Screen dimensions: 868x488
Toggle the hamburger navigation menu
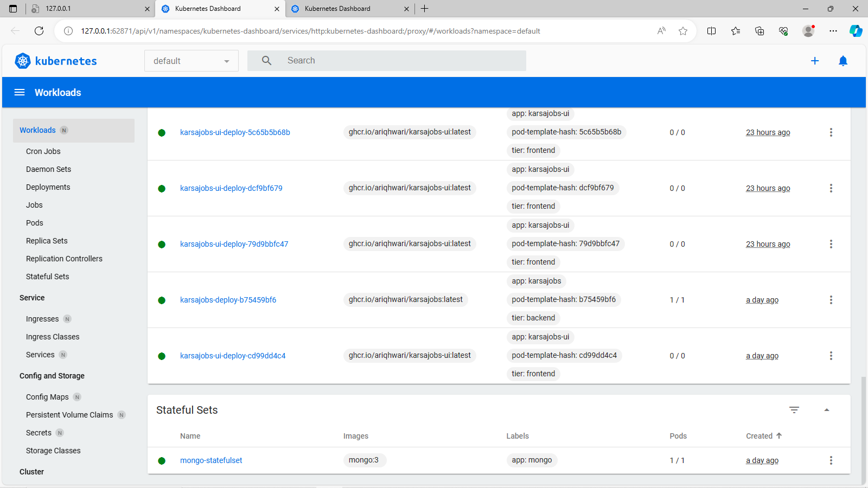[20, 92]
